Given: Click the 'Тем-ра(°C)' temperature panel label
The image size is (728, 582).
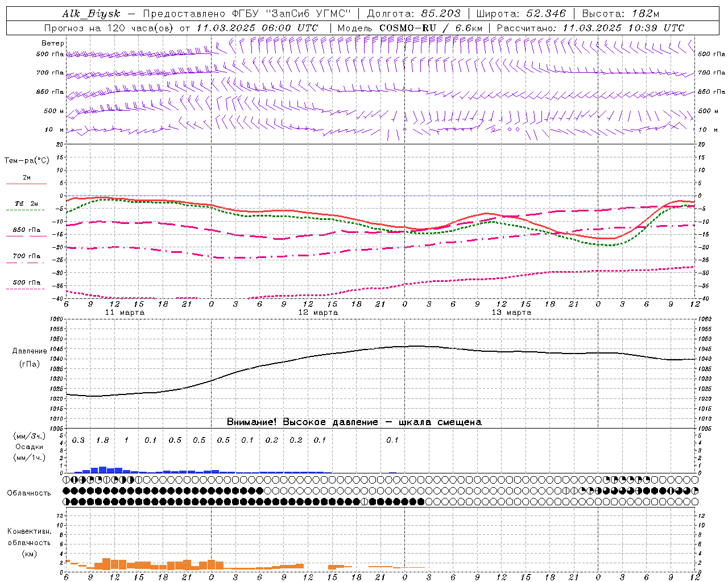Looking at the screenshot, I should [x=27, y=161].
